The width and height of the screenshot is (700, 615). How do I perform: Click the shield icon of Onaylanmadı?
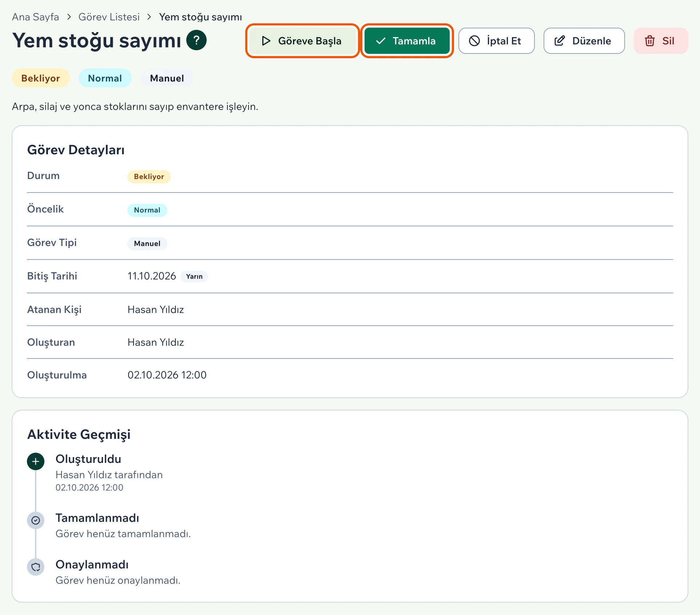(36, 567)
